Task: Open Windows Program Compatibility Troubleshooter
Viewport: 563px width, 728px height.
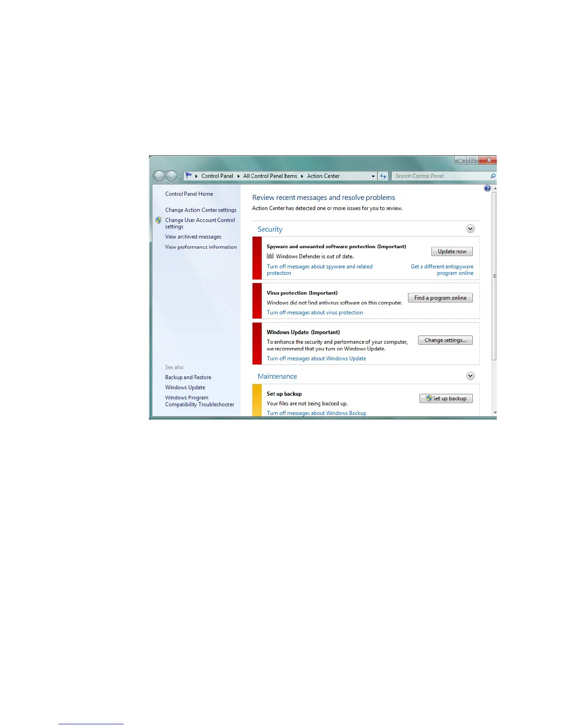Action: 200,401
